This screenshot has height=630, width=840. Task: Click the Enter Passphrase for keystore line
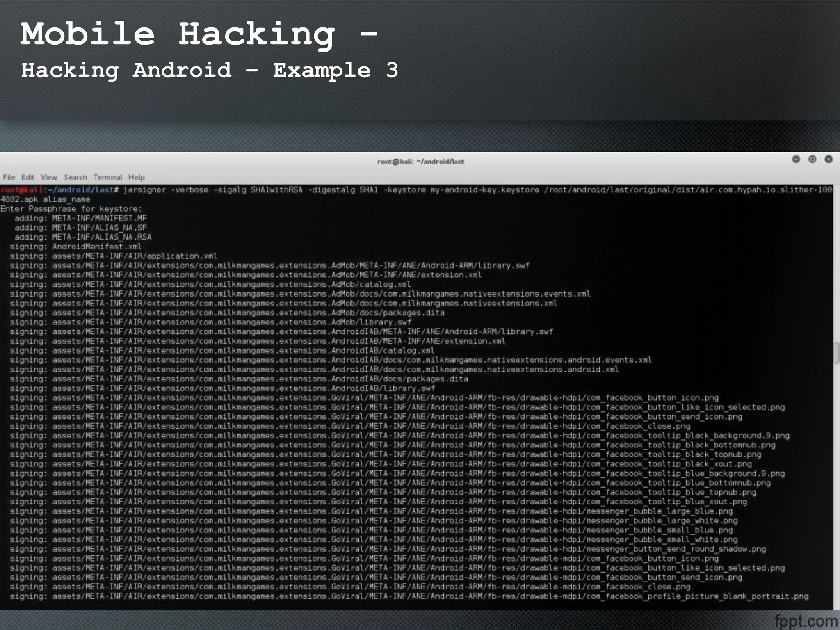(x=71, y=209)
